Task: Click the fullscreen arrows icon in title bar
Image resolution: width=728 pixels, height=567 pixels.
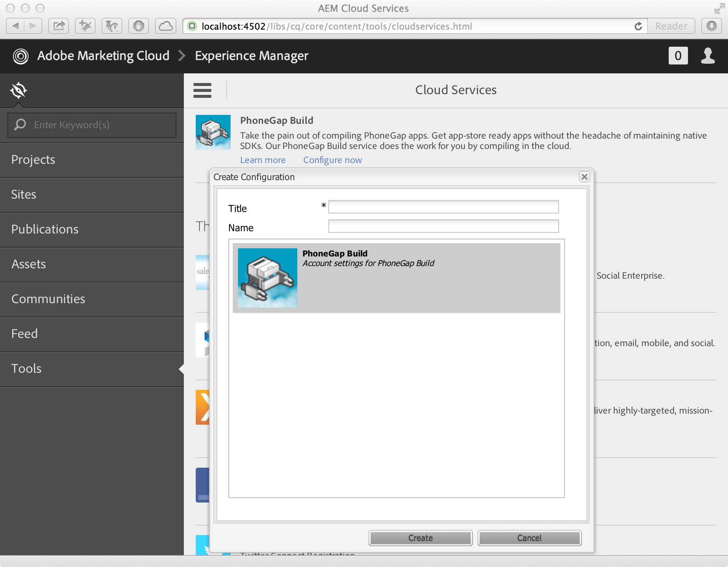Action: click(719, 8)
